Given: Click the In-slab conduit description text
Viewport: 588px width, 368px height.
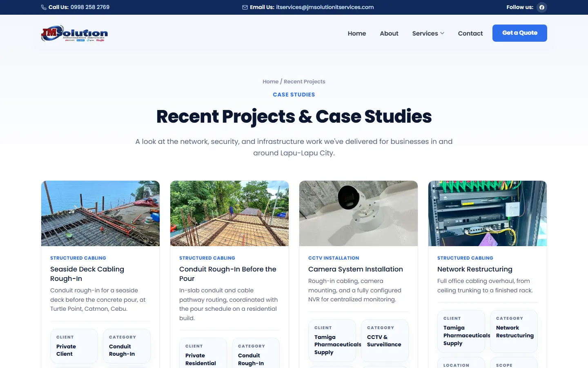Looking at the screenshot, I should click(x=229, y=304).
